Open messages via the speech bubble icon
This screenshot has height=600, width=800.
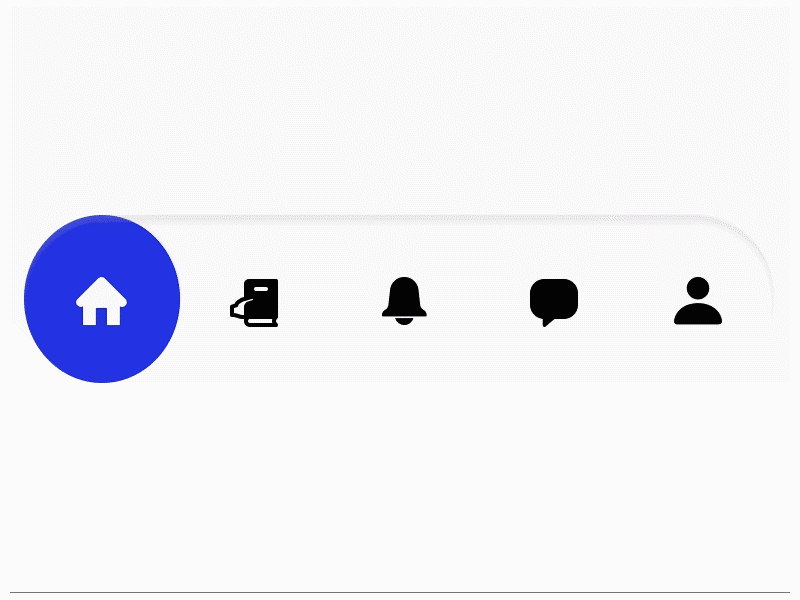554,303
